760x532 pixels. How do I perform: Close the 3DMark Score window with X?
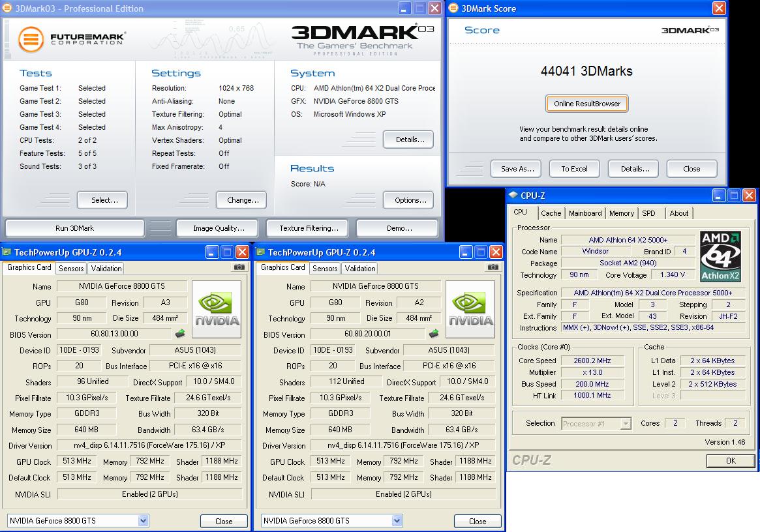click(719, 8)
